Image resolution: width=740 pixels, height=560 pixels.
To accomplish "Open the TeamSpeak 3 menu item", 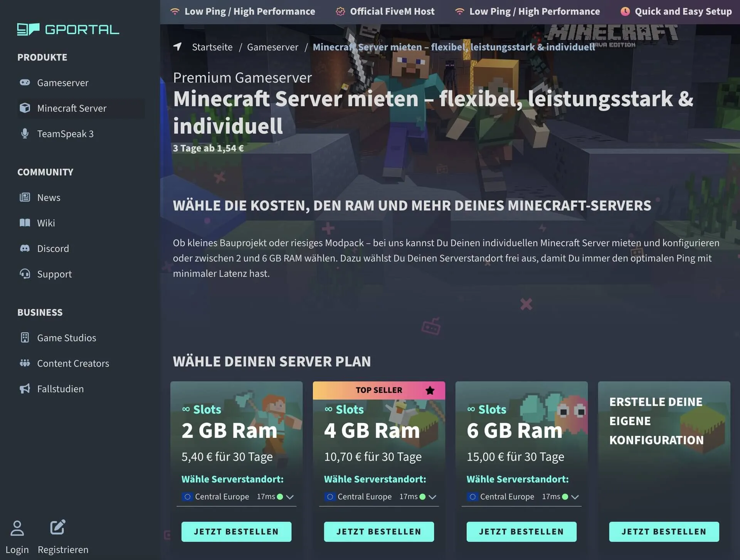I will pos(81,134).
